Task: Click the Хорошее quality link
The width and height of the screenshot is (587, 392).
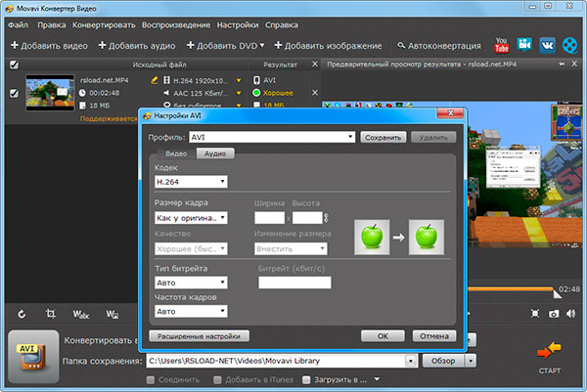Action: click(x=278, y=93)
